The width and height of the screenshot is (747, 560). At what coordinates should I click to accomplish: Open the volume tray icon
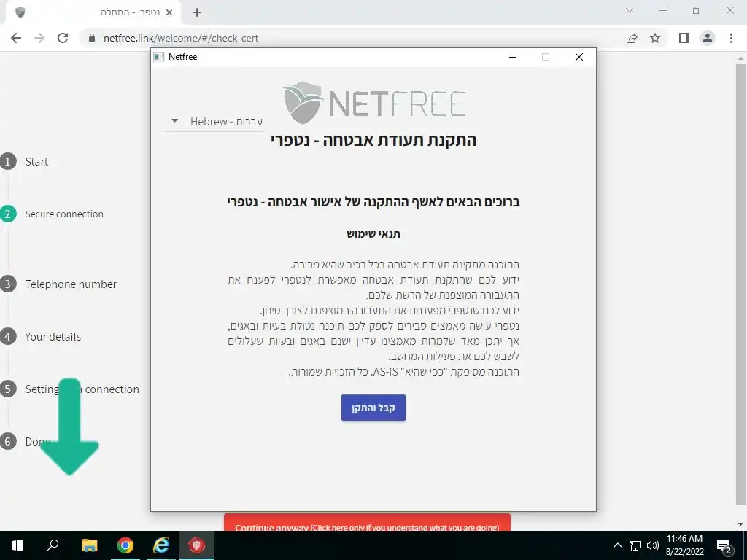(x=653, y=545)
